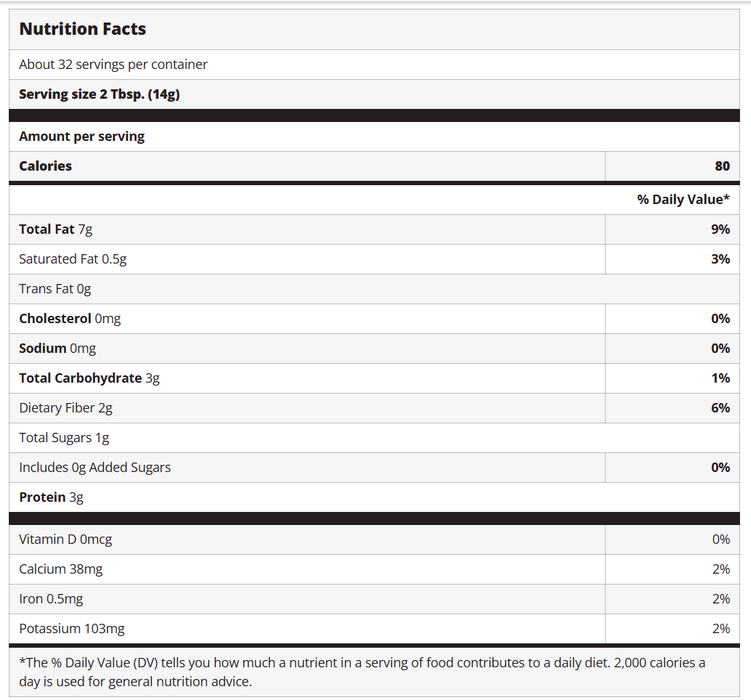This screenshot has width=751, height=700.
Task: Click the Calcium 38mg label
Action: click(x=61, y=569)
